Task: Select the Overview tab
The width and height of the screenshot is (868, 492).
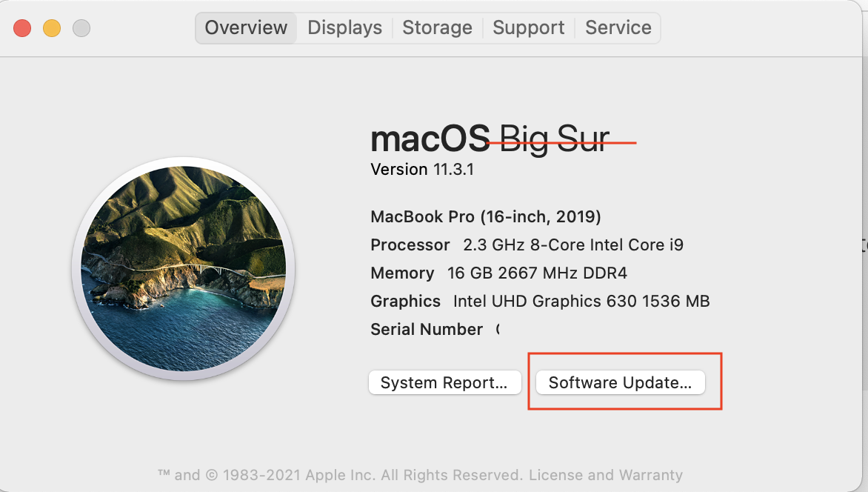Action: tap(246, 28)
